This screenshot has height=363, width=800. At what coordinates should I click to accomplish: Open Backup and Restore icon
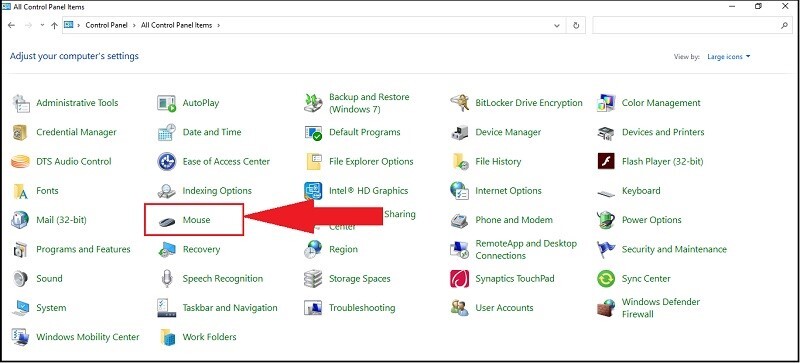[x=313, y=103]
